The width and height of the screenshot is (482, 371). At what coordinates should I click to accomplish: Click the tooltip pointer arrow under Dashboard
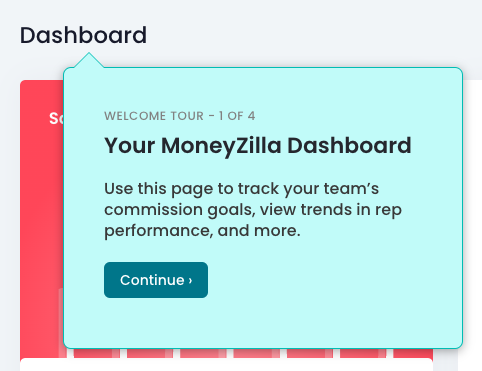click(89, 60)
